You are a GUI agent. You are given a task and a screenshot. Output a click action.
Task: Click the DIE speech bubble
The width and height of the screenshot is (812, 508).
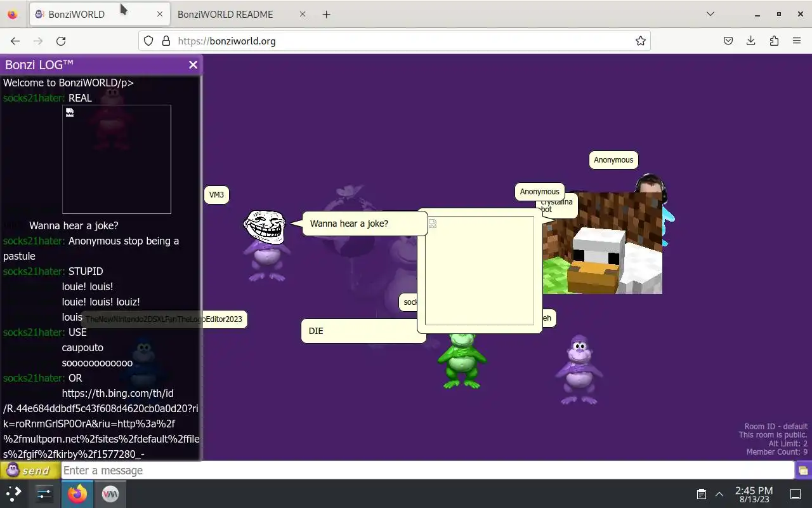(363, 331)
